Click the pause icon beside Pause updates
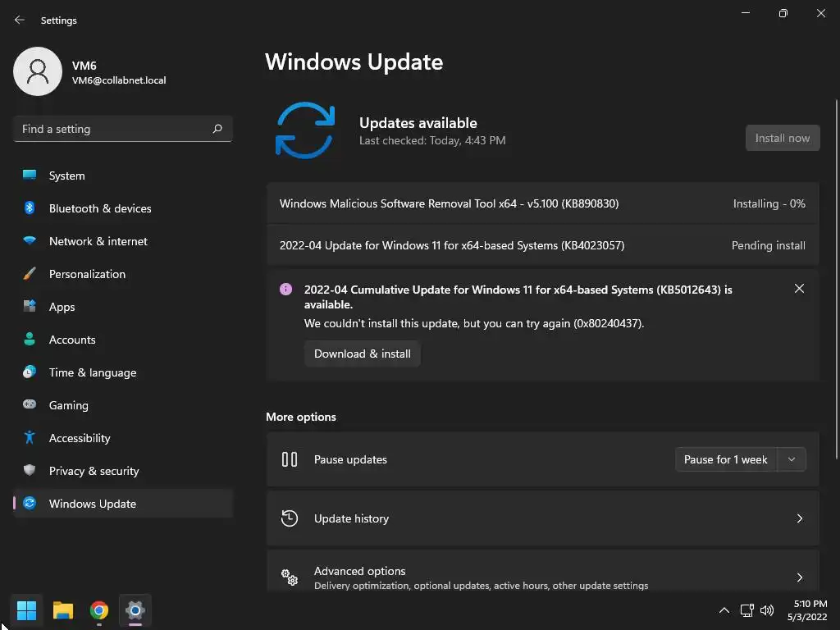Image resolution: width=840 pixels, height=630 pixels. (x=290, y=459)
